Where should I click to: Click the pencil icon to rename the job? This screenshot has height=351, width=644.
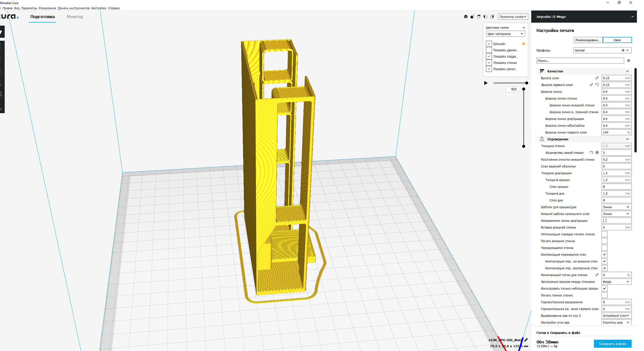point(526,340)
